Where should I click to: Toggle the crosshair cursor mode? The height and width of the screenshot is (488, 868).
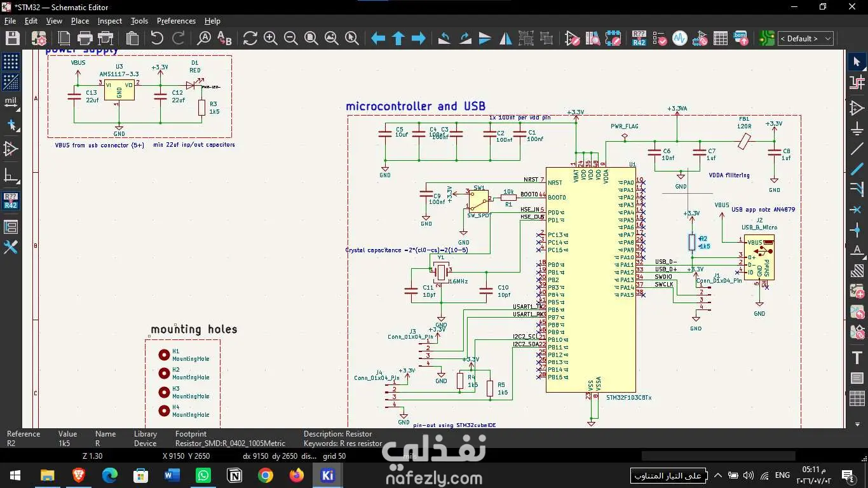coord(11,125)
